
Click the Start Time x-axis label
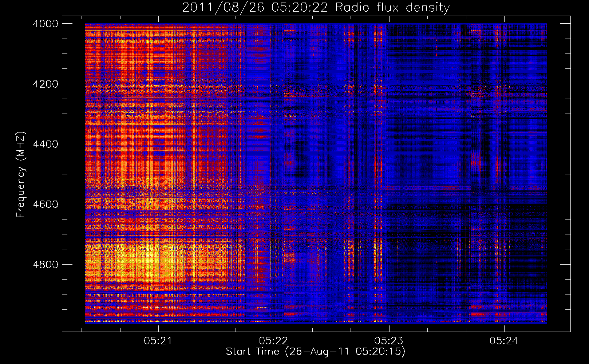pyautogui.click(x=316, y=352)
